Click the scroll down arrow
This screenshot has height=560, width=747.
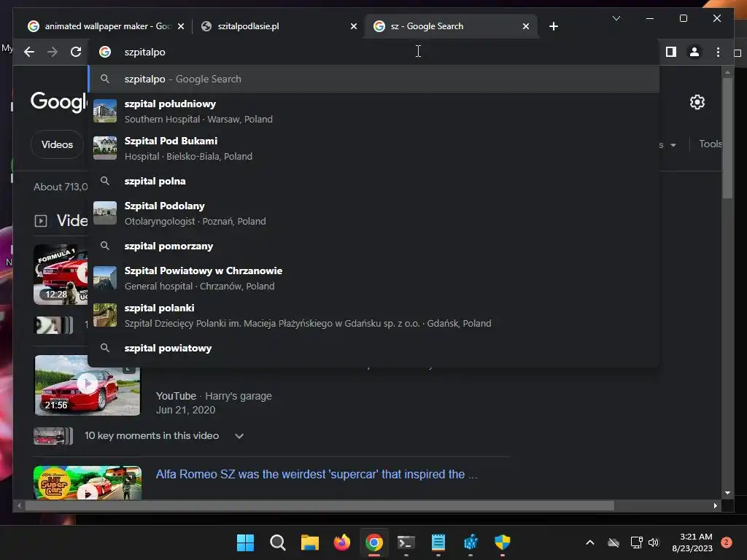[x=727, y=493]
